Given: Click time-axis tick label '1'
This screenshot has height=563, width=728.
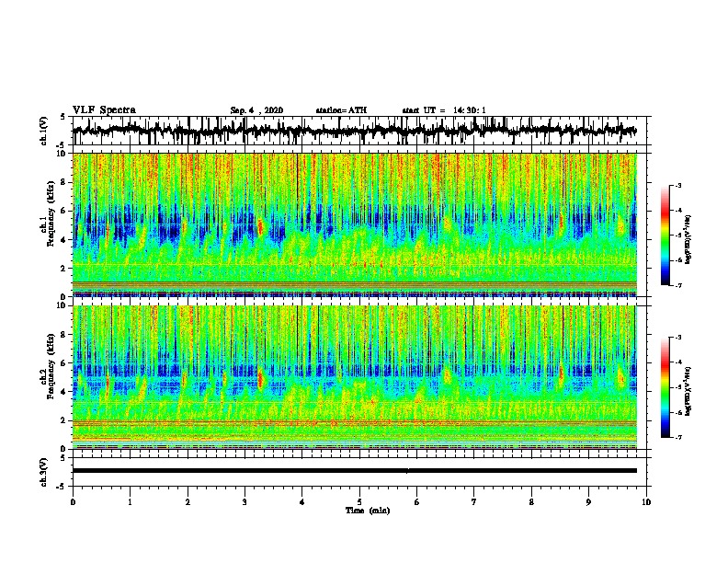Looking at the screenshot, I should 130,502.
